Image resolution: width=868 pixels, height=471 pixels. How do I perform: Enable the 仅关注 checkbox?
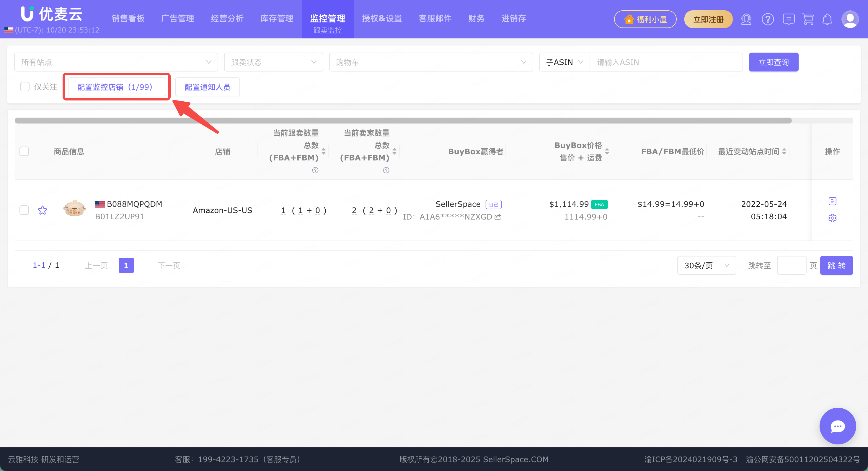(25, 87)
